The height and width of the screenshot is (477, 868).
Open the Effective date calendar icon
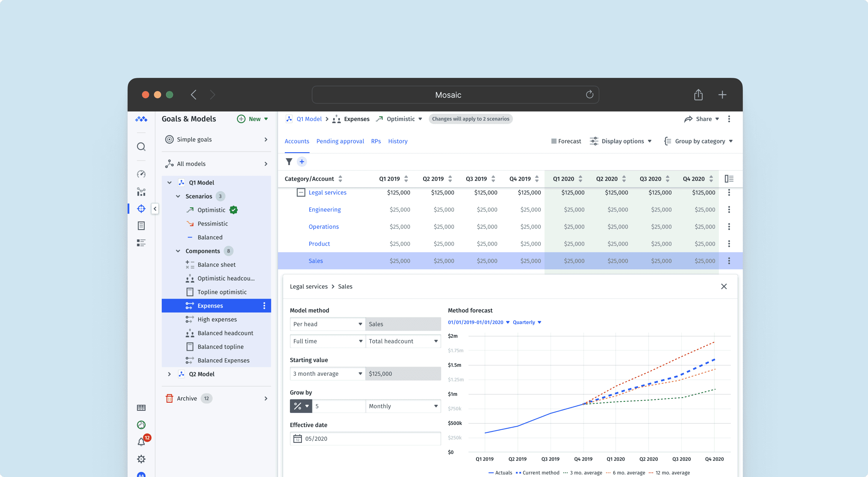[x=297, y=439]
